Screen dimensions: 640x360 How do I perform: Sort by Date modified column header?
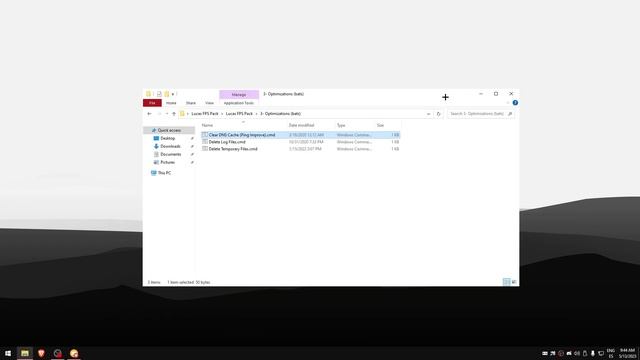pos(301,125)
